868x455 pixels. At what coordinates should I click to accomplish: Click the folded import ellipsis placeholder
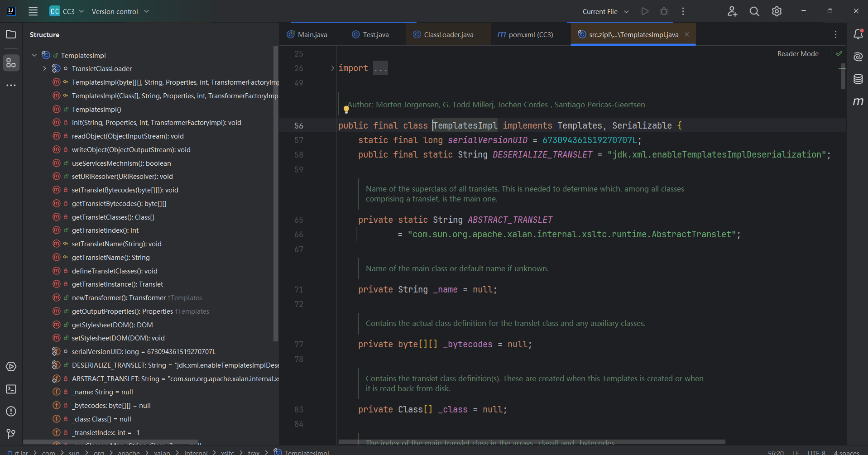[380, 68]
